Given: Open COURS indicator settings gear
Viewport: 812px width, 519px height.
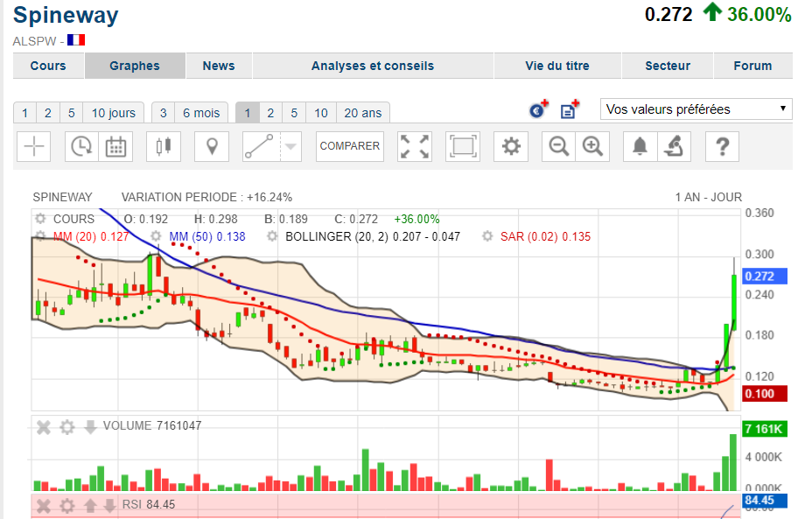Looking at the screenshot, I should pos(40,219).
